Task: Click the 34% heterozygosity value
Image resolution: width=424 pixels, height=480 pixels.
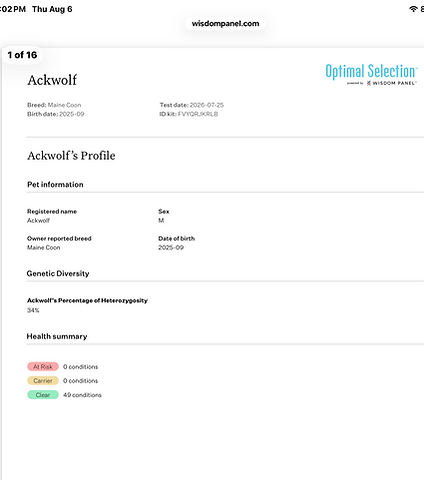Action: [x=33, y=310]
